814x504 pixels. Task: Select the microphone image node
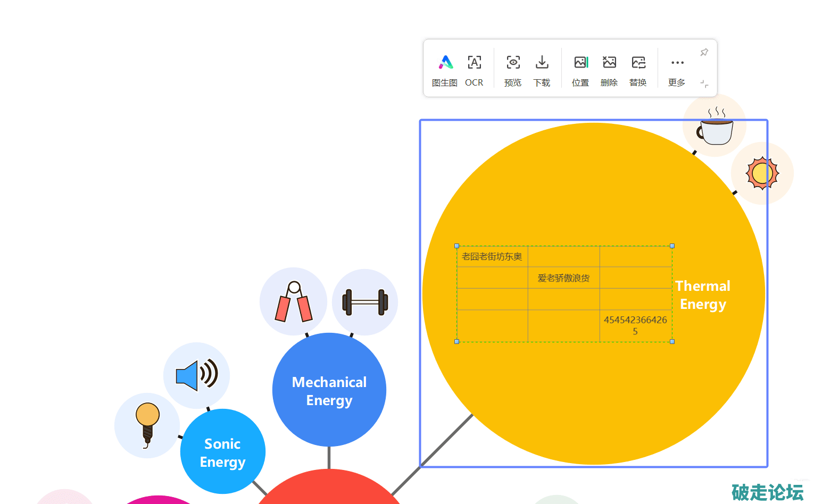point(147,425)
